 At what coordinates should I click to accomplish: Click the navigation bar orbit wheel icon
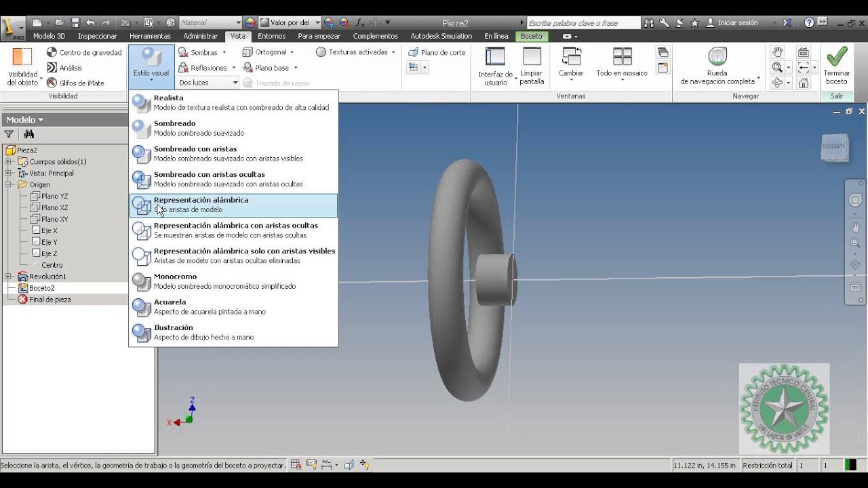pyautogui.click(x=855, y=200)
